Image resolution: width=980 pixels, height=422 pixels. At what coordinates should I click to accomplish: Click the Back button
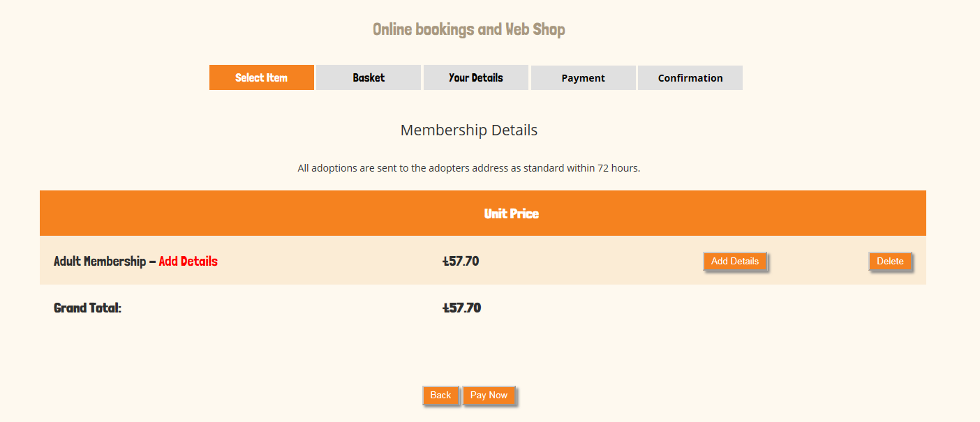[440, 395]
